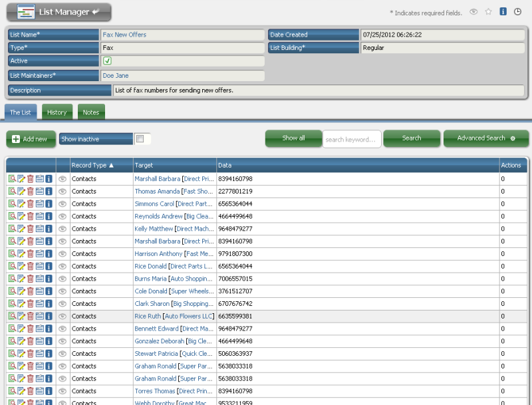Open the blue info icon in header
Screen dimensions: 532x405
click(503, 12)
